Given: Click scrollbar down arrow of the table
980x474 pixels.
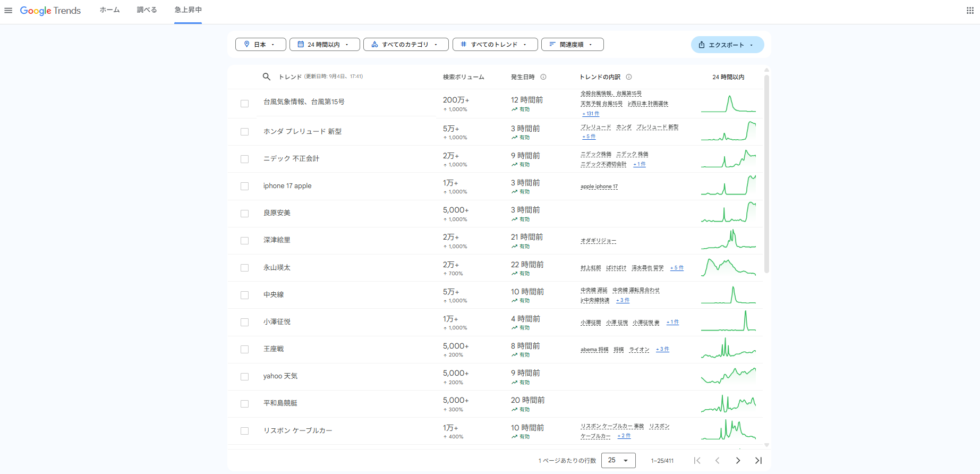Looking at the screenshot, I should coord(767,445).
